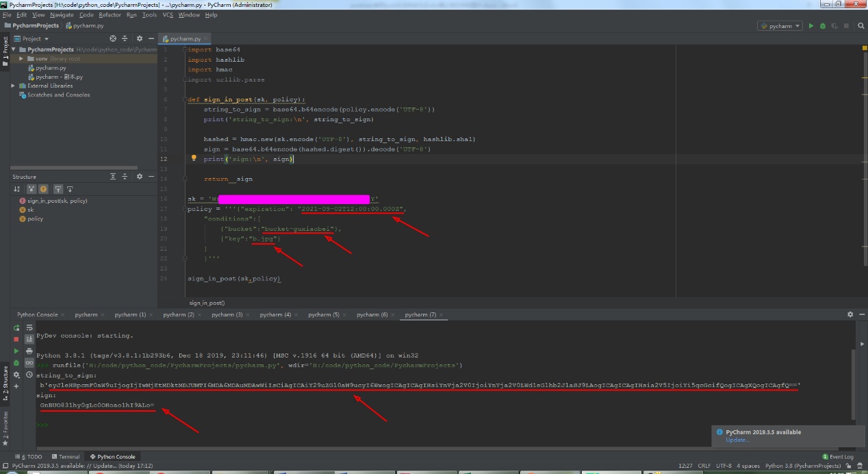Open the Event Log
Viewport: 868px width, 474px height.
point(838,456)
